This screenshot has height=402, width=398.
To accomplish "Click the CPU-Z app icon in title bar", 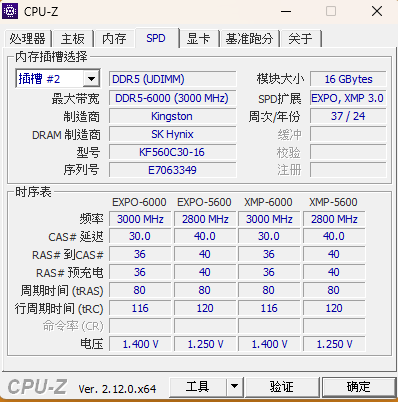I will click(10, 11).
